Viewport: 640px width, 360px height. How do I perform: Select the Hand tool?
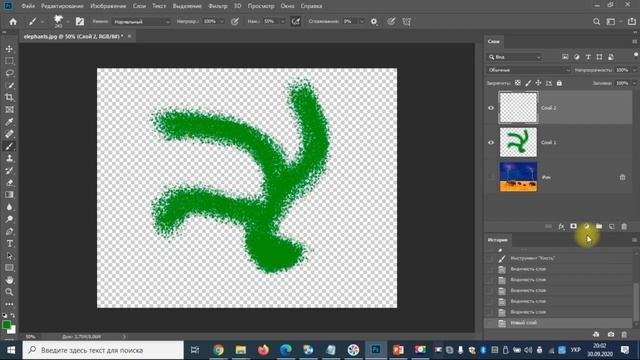[x=9, y=280]
